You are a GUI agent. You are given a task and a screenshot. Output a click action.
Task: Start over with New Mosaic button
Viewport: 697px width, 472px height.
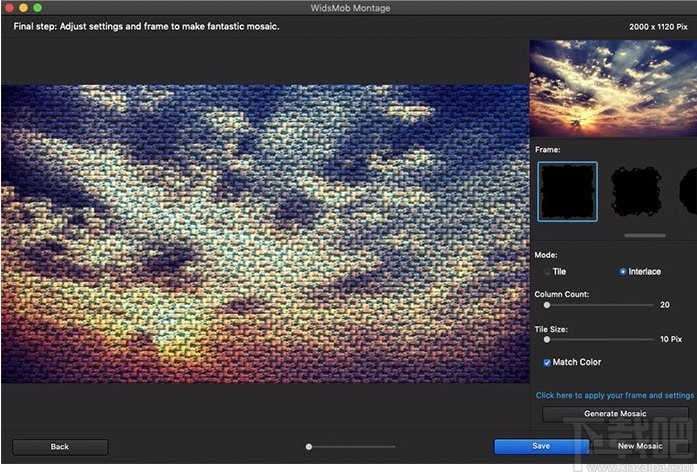[x=640, y=446]
